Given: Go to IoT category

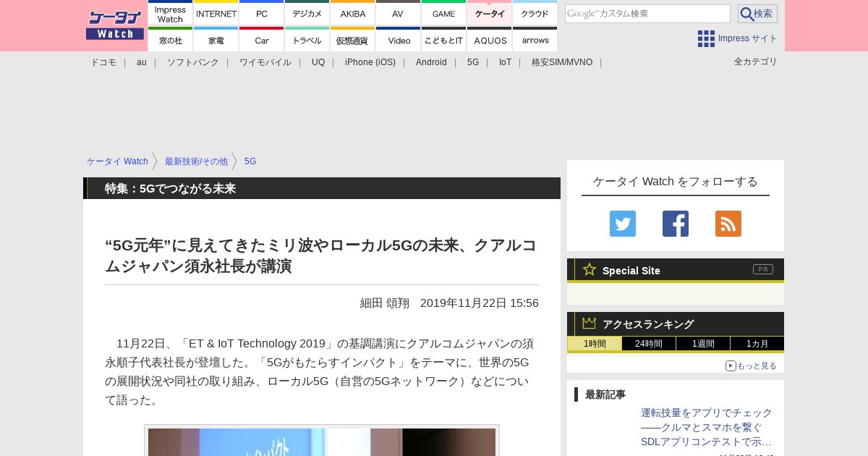Looking at the screenshot, I should pyautogui.click(x=505, y=62).
